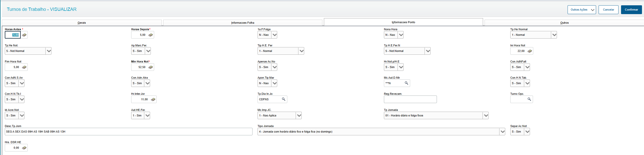Click the Confirmar button
644x155 pixels.
[631, 10]
